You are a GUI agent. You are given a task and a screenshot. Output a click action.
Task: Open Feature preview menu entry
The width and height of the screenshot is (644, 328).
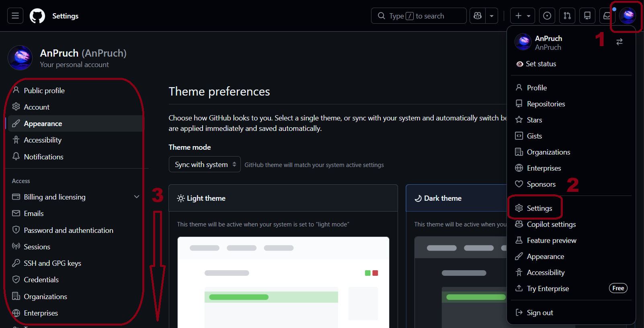click(x=571, y=240)
